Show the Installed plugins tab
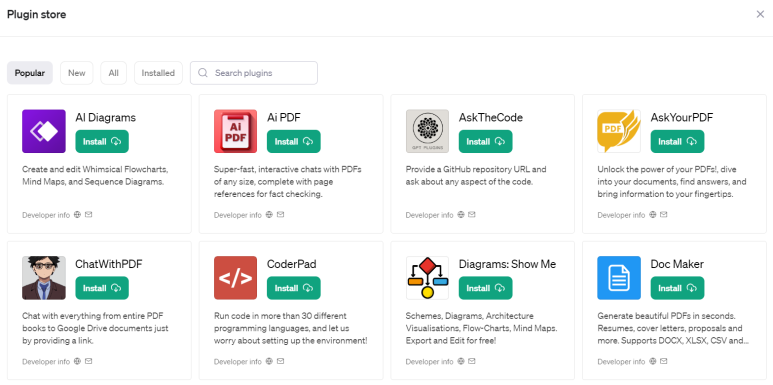The width and height of the screenshot is (773, 385). (158, 73)
